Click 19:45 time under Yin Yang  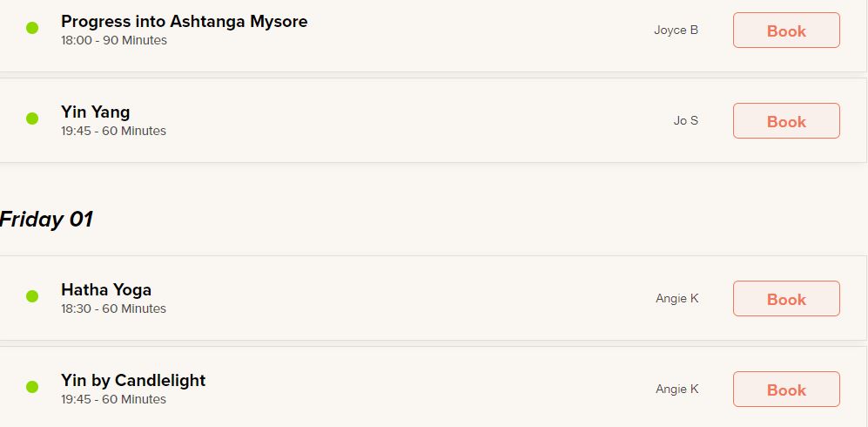(113, 132)
